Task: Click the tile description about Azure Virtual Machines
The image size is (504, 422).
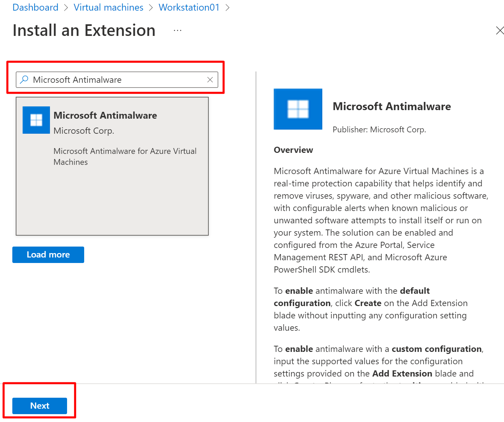Action: click(x=125, y=156)
